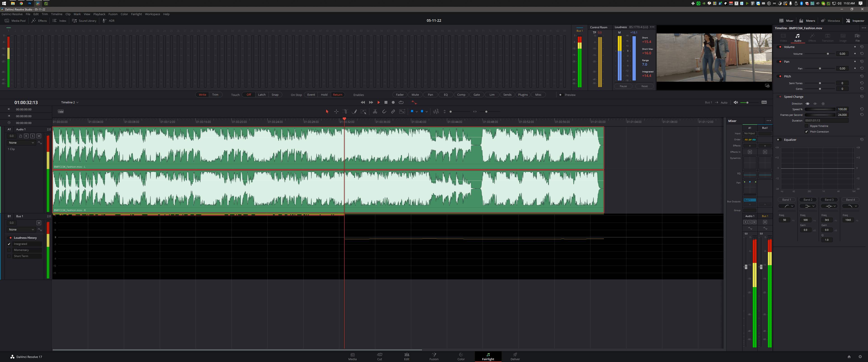Click the record button in transport

click(x=393, y=102)
